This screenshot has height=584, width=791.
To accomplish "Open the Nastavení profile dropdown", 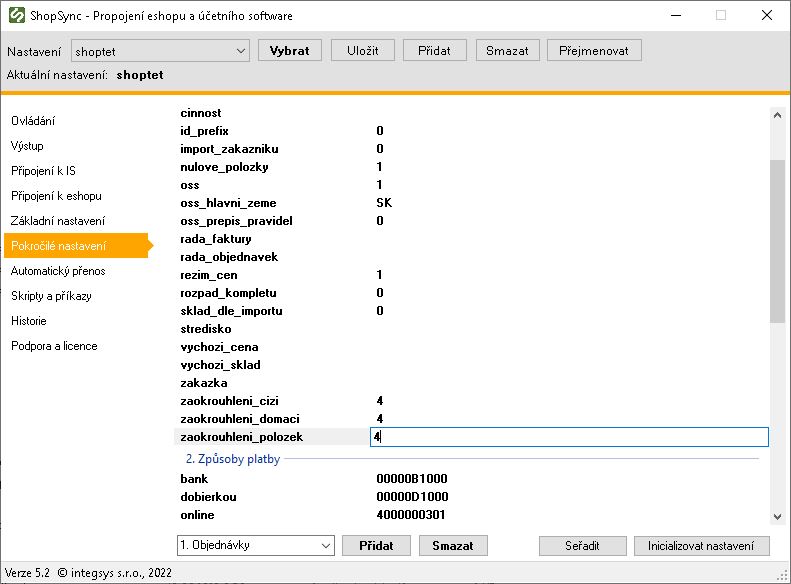I will tap(160, 51).
